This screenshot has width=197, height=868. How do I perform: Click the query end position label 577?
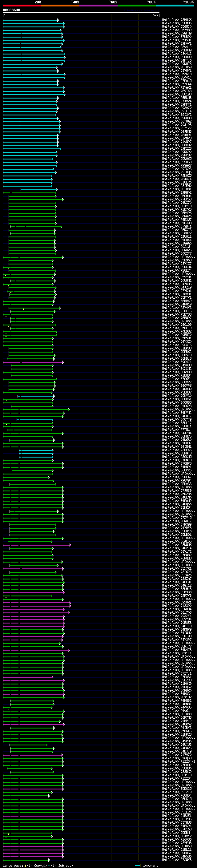tap(155, 15)
